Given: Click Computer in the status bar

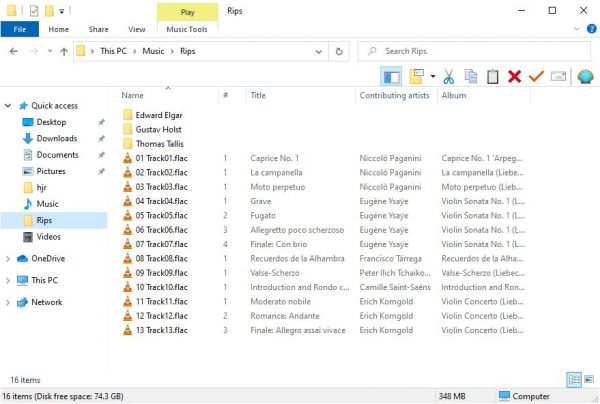Looking at the screenshot, I should (x=524, y=396).
